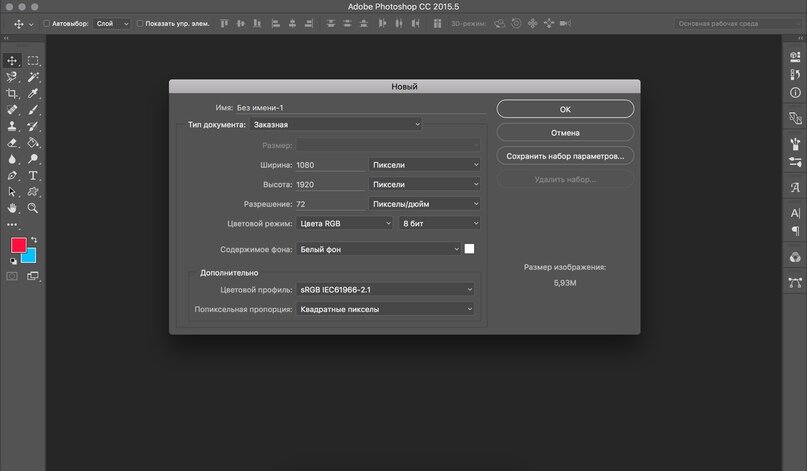Select the Type tool
The image size is (807, 471).
click(33, 176)
